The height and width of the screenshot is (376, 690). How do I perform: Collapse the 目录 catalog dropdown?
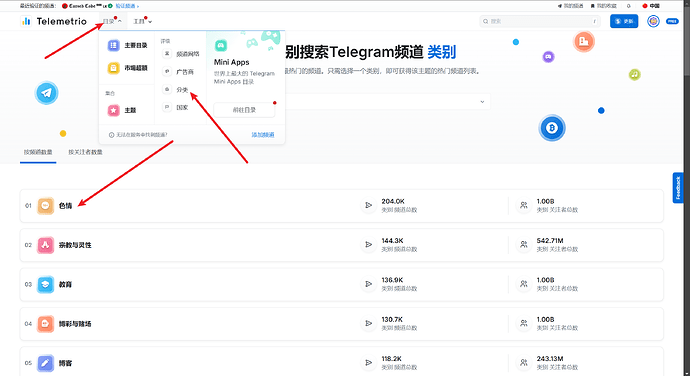click(112, 21)
